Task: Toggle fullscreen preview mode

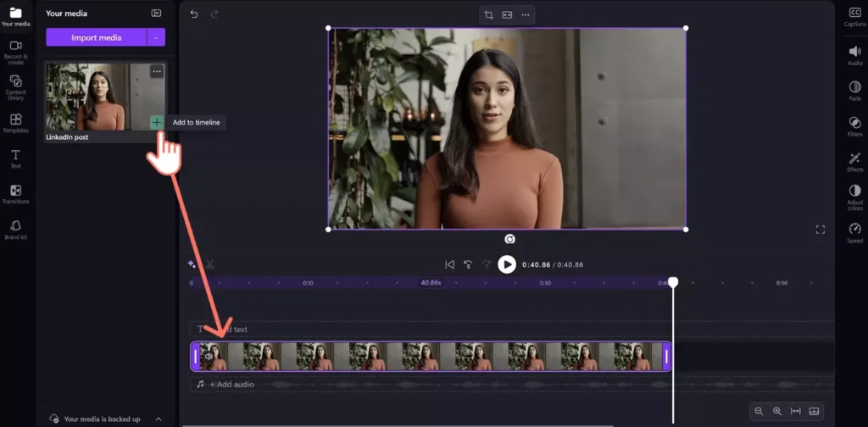Action: click(820, 230)
